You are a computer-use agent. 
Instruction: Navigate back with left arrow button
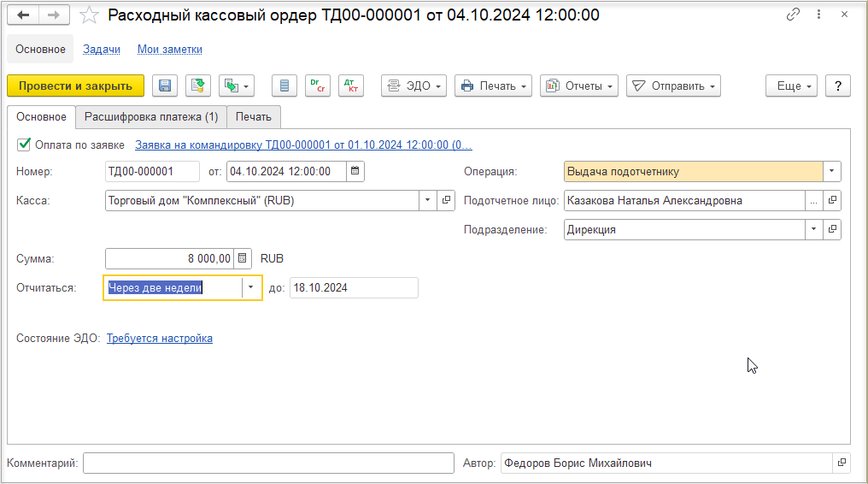pyautogui.click(x=23, y=15)
